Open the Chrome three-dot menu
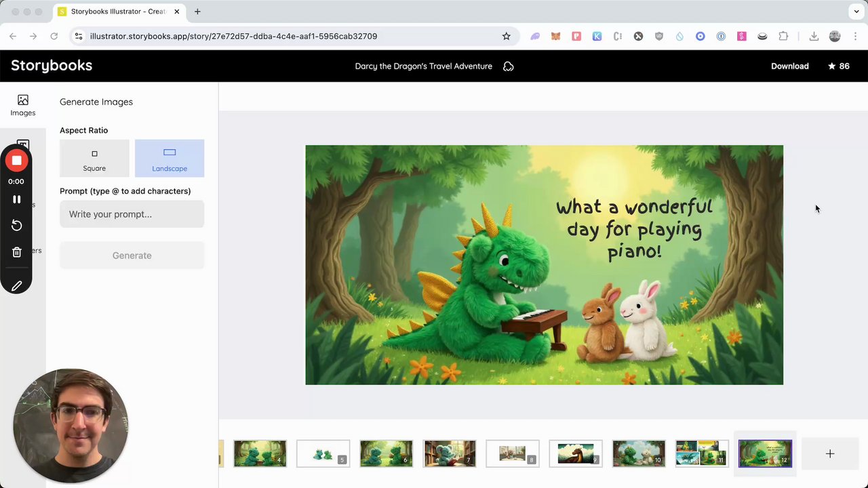The height and width of the screenshot is (488, 868). click(x=855, y=36)
